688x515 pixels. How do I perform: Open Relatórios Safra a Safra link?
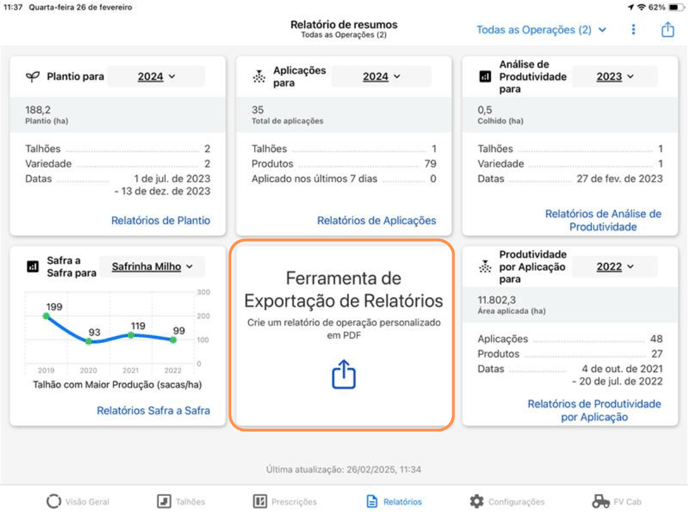pos(153,411)
